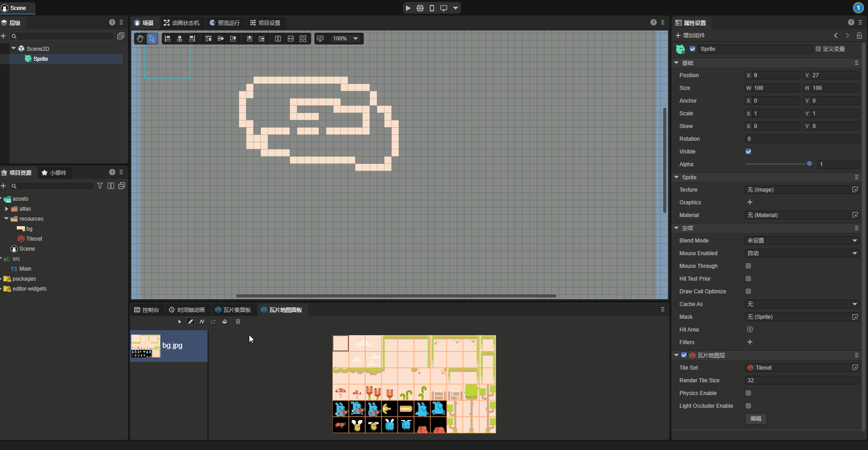Viewport: 868px width, 450px height.
Task: Click the 增加组件 add component button
Action: pyautogui.click(x=690, y=35)
